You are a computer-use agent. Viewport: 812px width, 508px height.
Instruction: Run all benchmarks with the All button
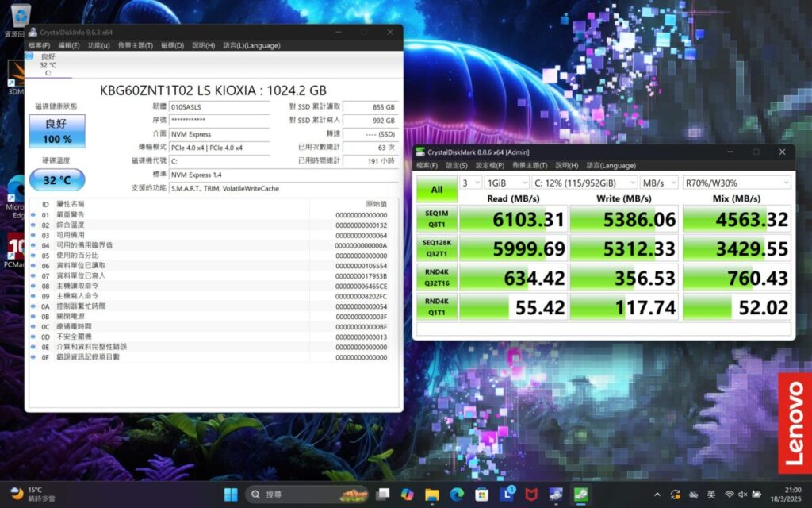coord(437,190)
